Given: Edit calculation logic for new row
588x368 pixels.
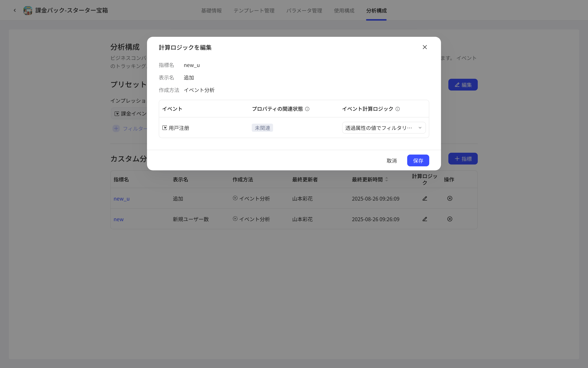Looking at the screenshot, I should (x=425, y=219).
